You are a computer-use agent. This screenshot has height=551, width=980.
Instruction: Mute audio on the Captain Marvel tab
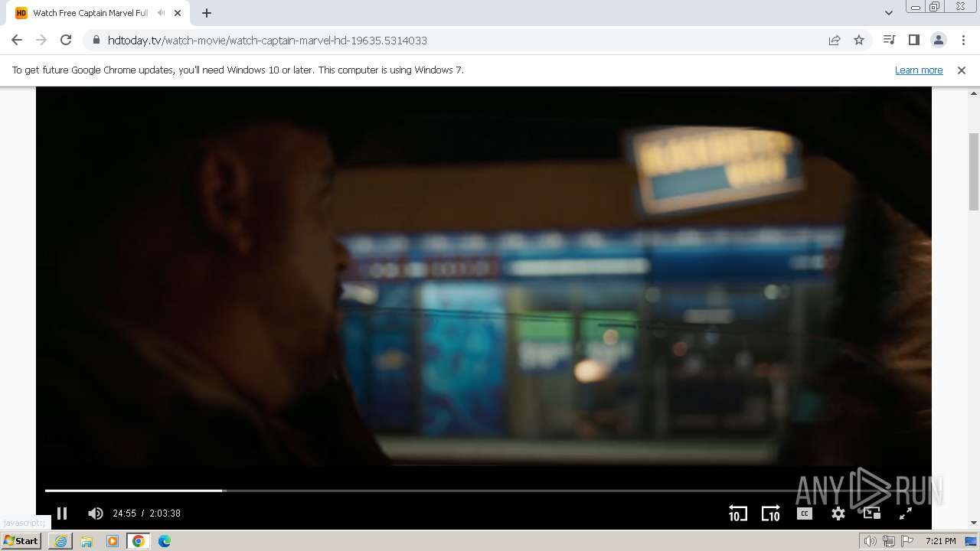[x=161, y=13]
